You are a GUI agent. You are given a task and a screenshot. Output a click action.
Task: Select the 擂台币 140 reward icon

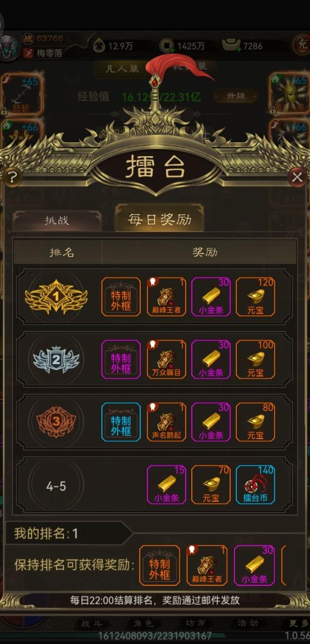pos(255,485)
